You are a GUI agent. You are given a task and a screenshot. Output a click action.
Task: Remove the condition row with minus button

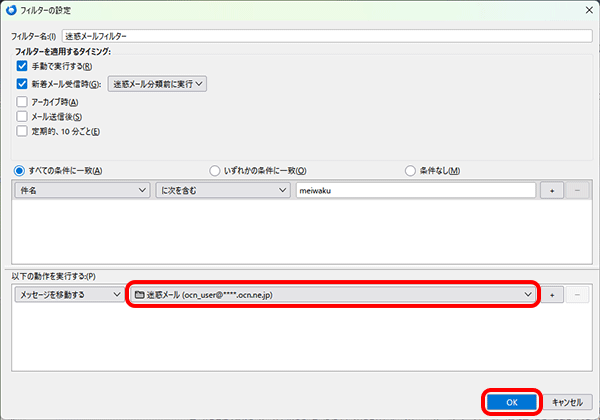coord(578,190)
